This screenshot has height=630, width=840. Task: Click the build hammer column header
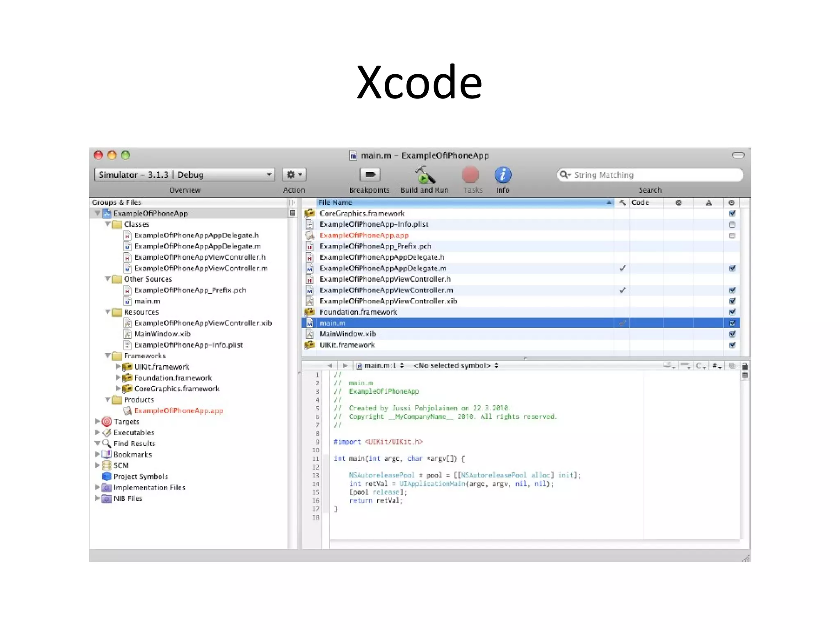(x=622, y=203)
